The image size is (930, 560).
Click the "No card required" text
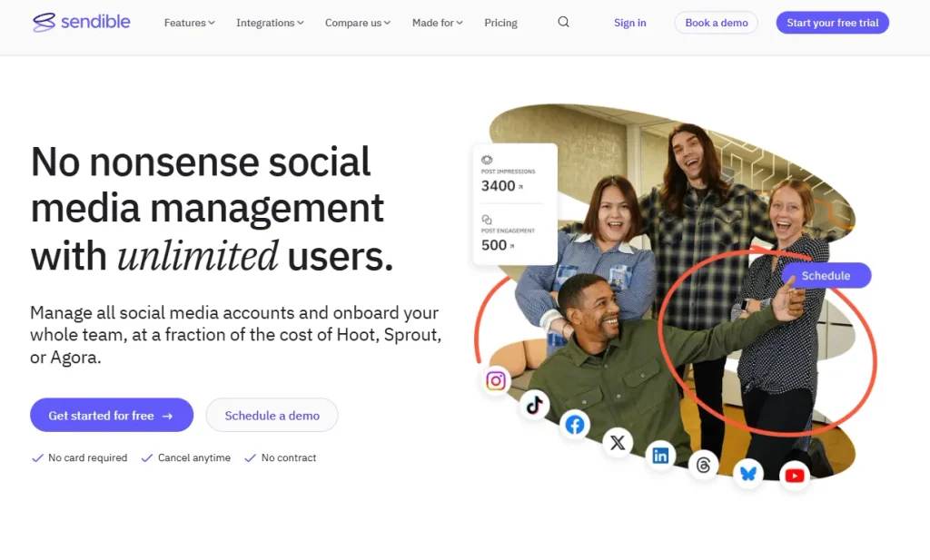point(88,457)
